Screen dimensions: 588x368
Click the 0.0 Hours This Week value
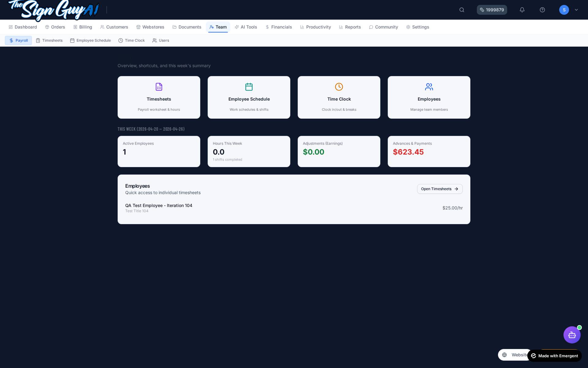coord(219,152)
